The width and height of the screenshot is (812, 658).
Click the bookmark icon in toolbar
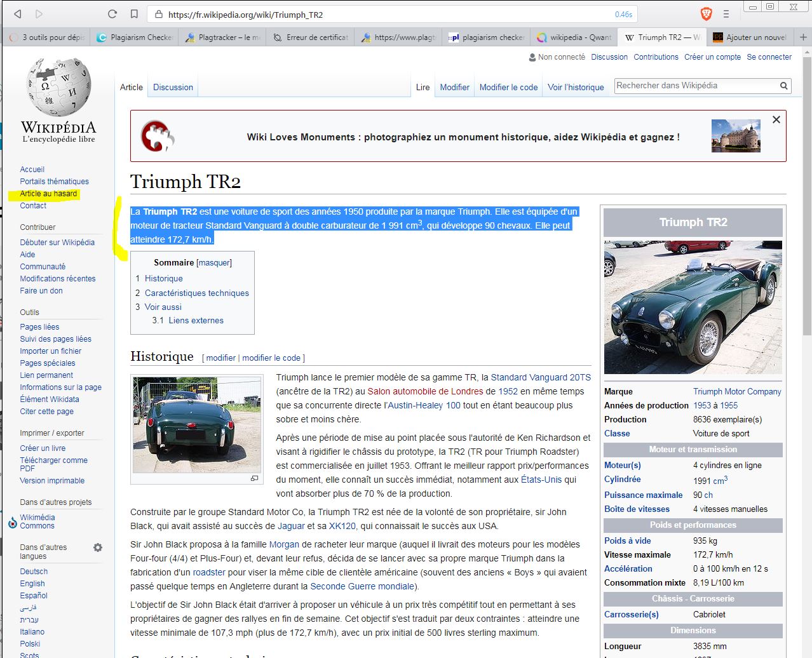[134, 14]
